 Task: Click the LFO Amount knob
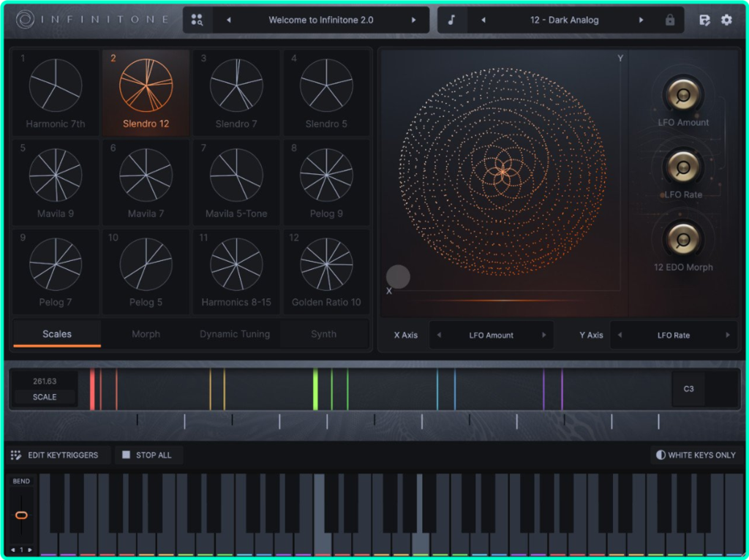click(682, 94)
